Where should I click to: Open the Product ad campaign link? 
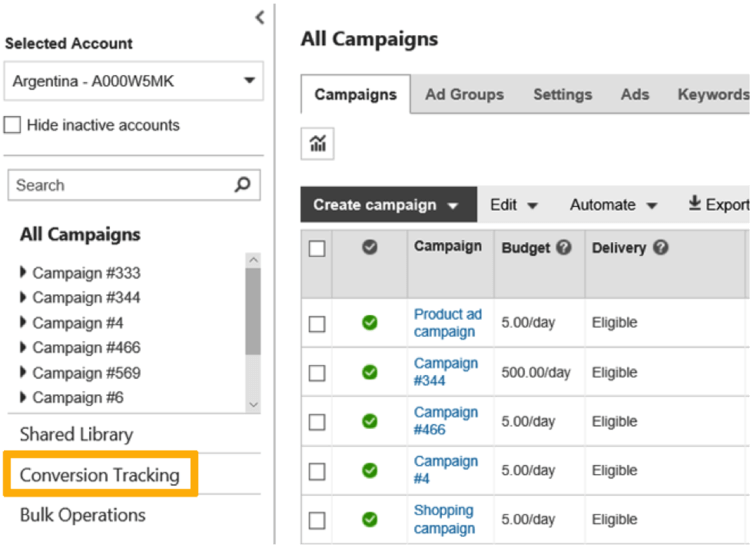(447, 323)
